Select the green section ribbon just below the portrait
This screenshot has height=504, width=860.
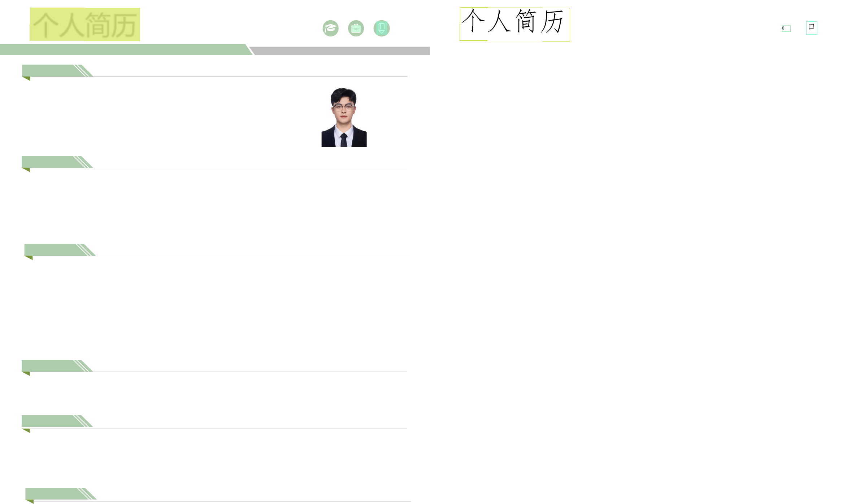tap(51, 162)
